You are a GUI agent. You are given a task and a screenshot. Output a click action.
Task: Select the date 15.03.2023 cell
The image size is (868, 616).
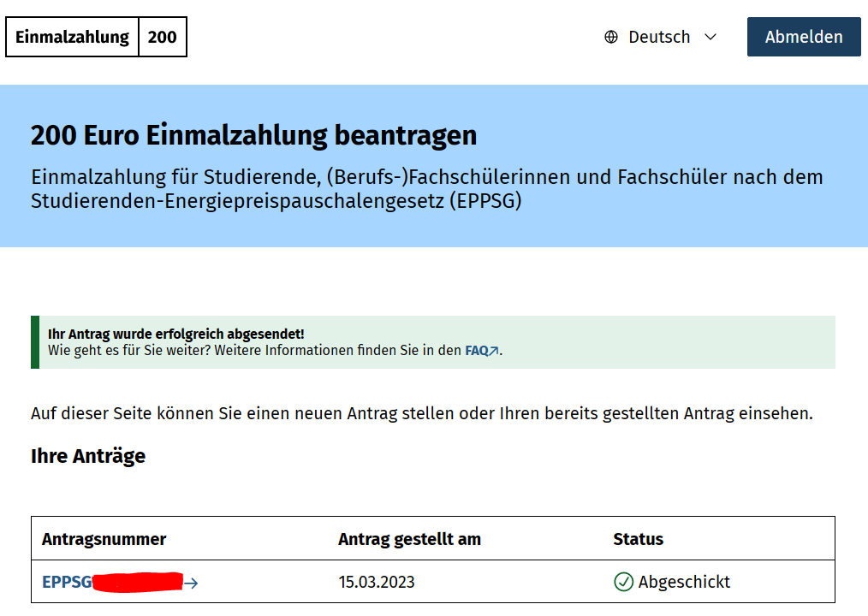(x=377, y=583)
